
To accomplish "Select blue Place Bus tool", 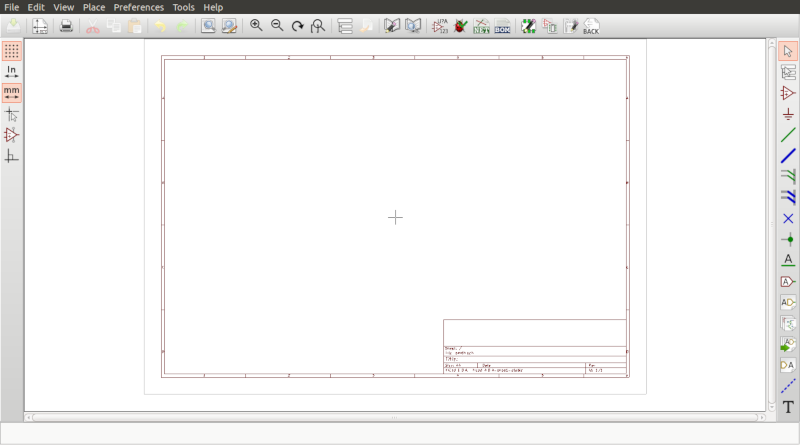I will pos(788,156).
